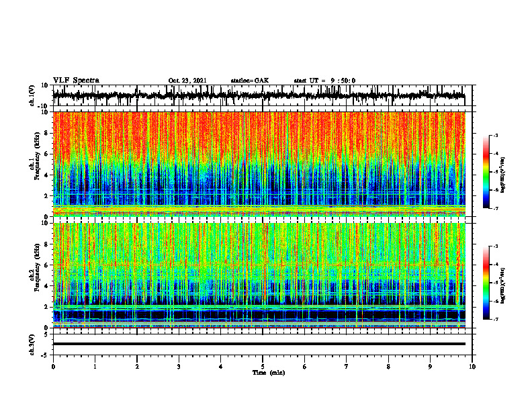532x411 pixels.
Task: Click time axis tick label "4"
Action: [x=220, y=367]
